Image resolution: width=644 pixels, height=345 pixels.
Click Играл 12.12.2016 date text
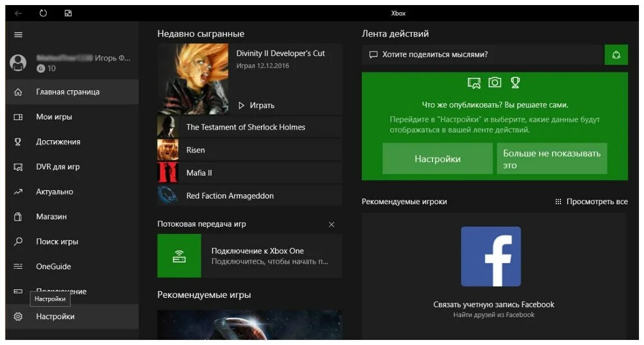pyautogui.click(x=263, y=66)
